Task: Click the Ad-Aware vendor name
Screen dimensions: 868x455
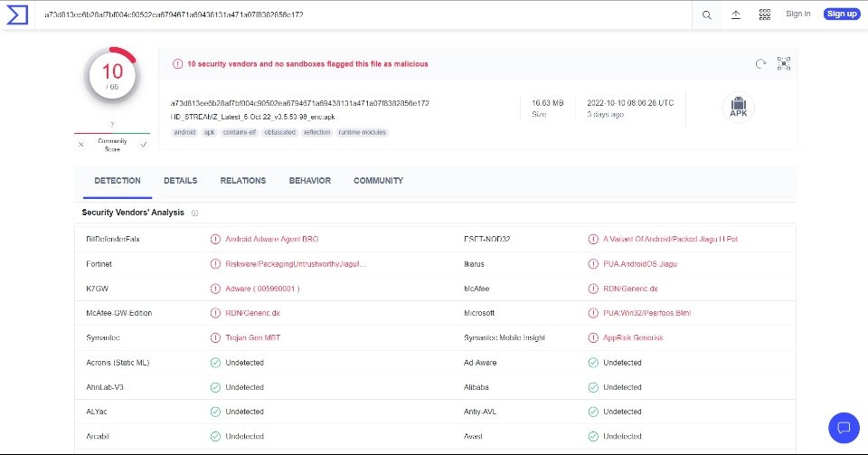Action: tap(480, 363)
